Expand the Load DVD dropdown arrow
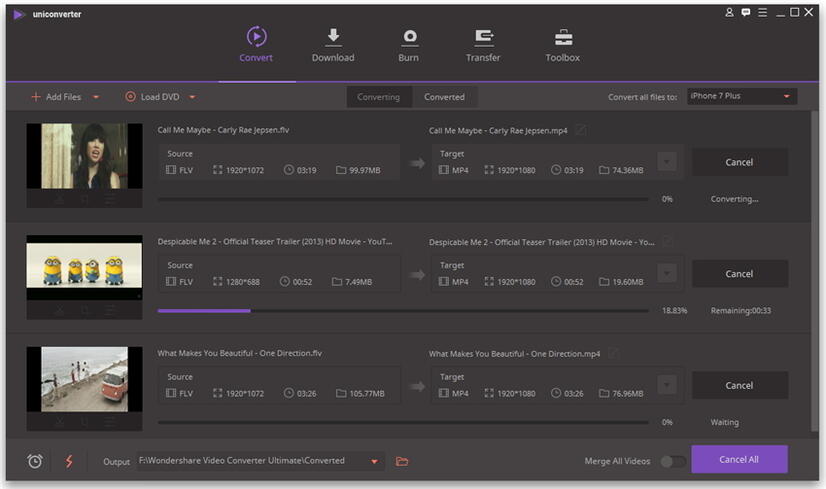Viewport: 826px width, 489px height. [192, 97]
